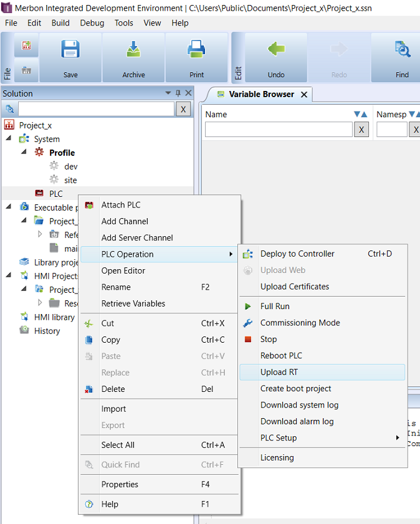Click the Cut scissors icon
The image size is (420, 524).
[x=88, y=323]
